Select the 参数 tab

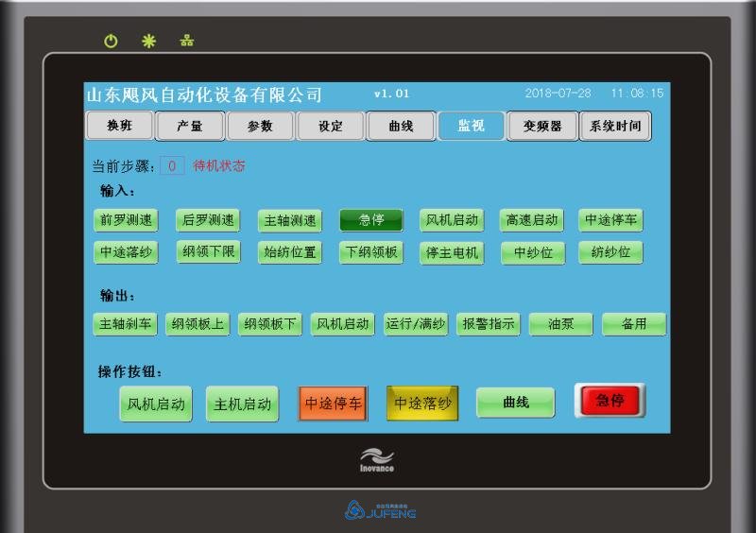[260, 126]
